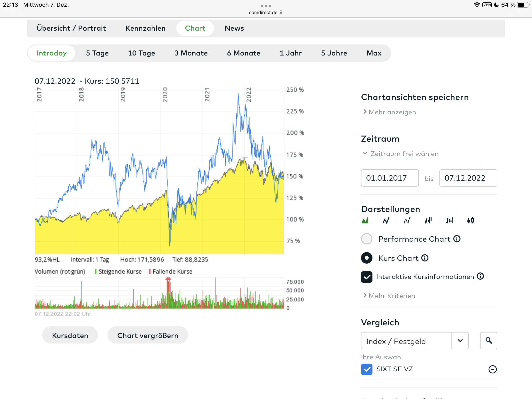
Task: Expand Mehr anzeigen under Chartansichten speichern
Action: click(x=392, y=112)
